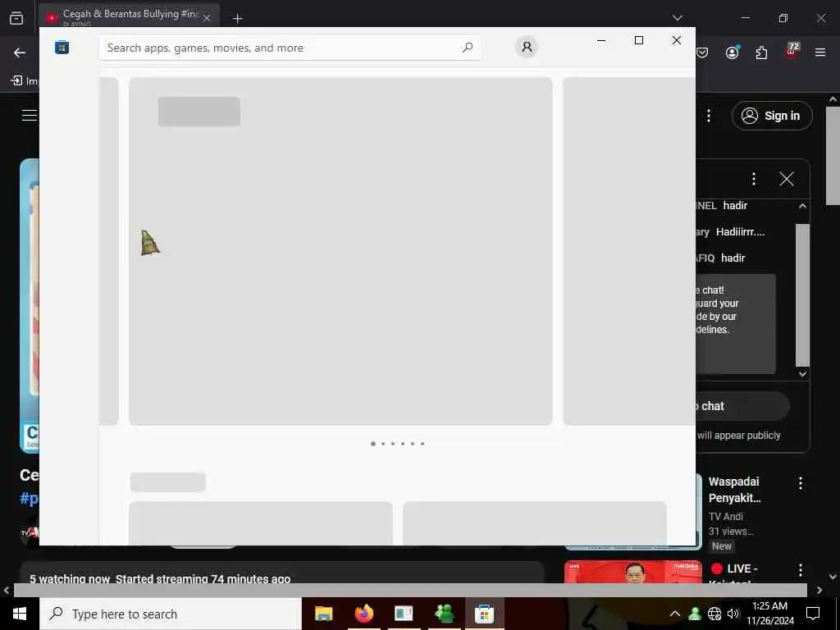Click horizontal scrollbar right arrow
Screen dimensions: 840x630
coord(819,591)
